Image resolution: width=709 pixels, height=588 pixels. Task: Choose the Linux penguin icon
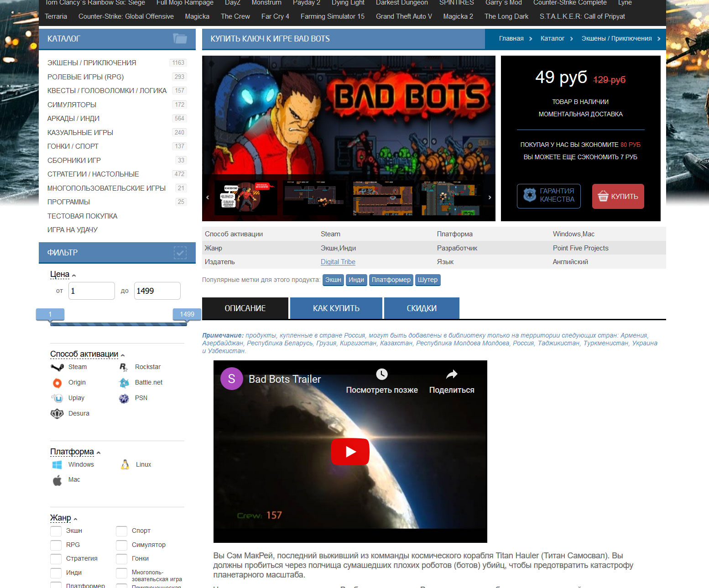tap(125, 465)
